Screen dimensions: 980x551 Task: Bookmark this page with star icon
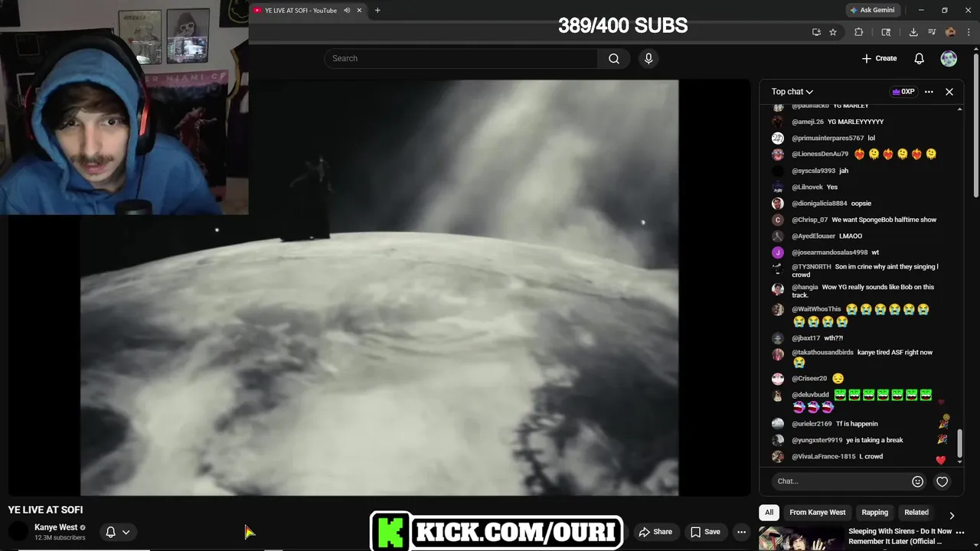point(833,32)
